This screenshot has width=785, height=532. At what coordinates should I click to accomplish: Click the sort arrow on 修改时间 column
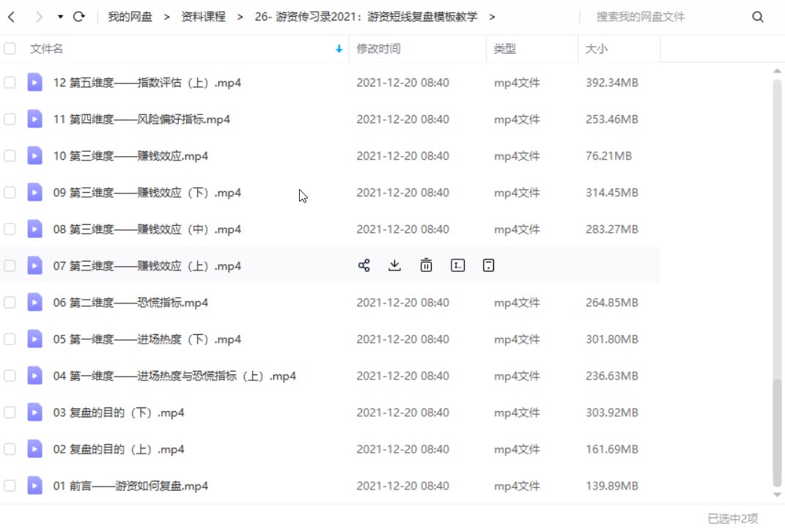[x=337, y=48]
